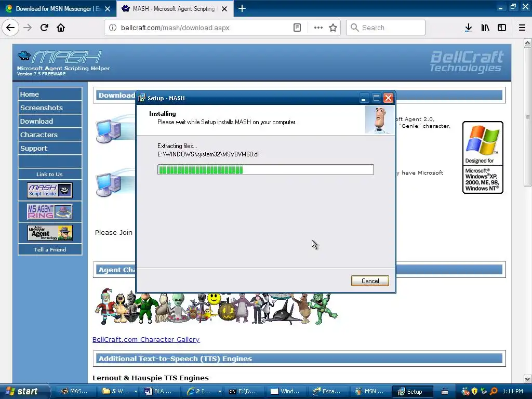532x399 pixels.
Task: Open Download in the site menu
Action: tap(50, 121)
